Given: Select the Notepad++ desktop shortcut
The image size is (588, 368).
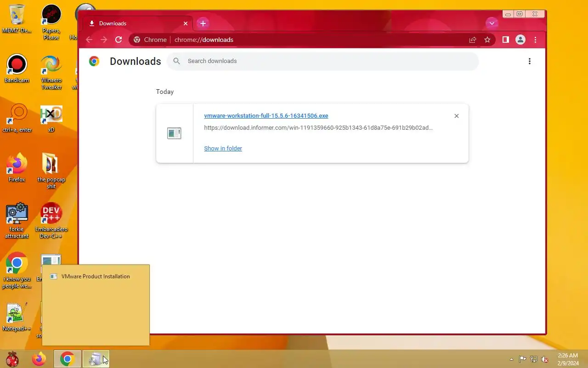Looking at the screenshot, I should point(17,317).
